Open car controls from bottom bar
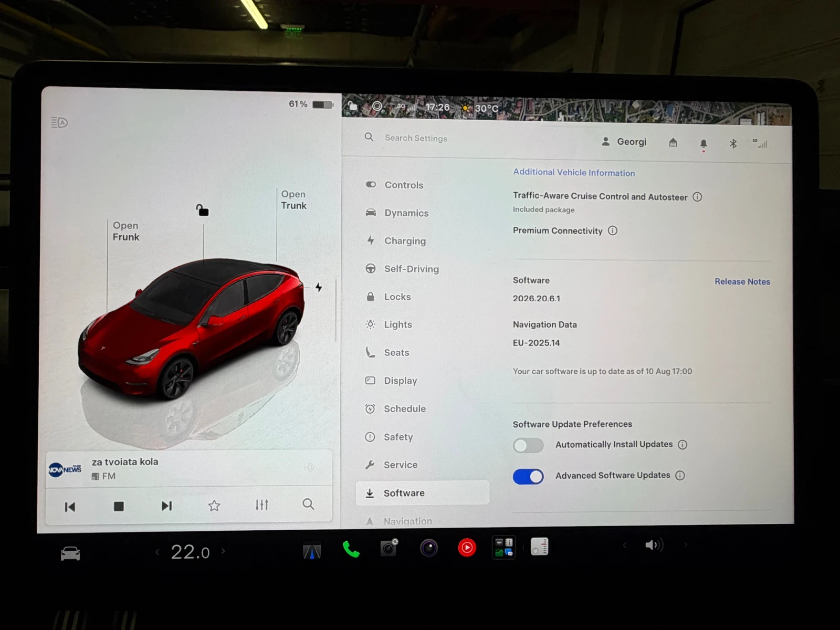 pyautogui.click(x=70, y=553)
